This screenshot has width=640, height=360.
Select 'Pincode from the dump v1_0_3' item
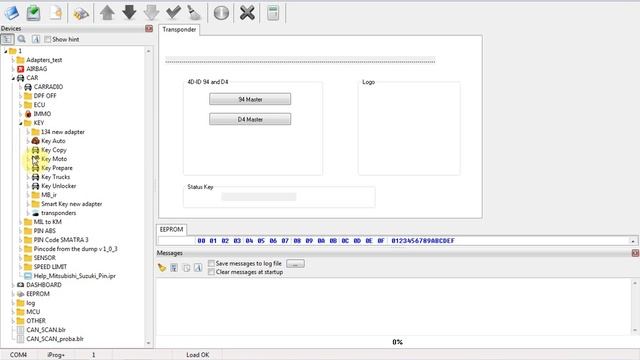coord(76,249)
